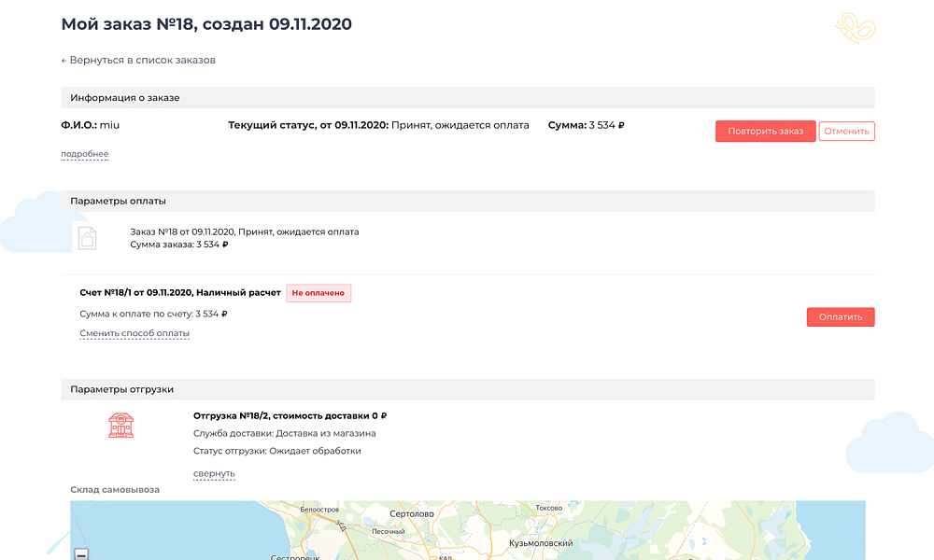Click the invoice document icon in Параметры оплаты
The height and width of the screenshot is (560, 934).
coord(88,237)
